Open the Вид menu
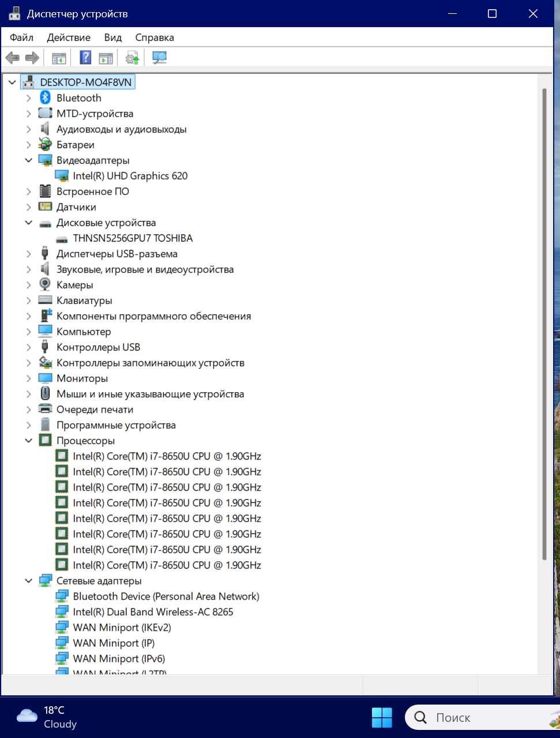Screen dimensions: 560x738 pyautogui.click(x=113, y=37)
